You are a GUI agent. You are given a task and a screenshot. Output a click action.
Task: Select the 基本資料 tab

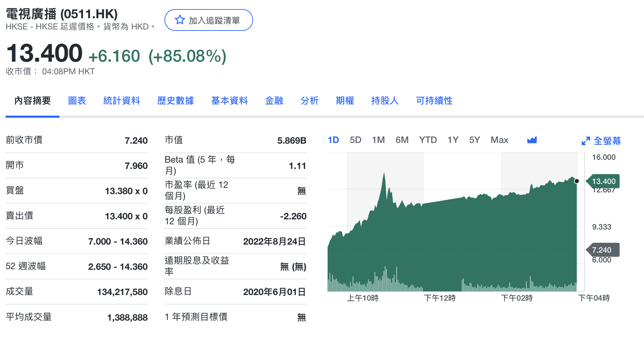229,101
